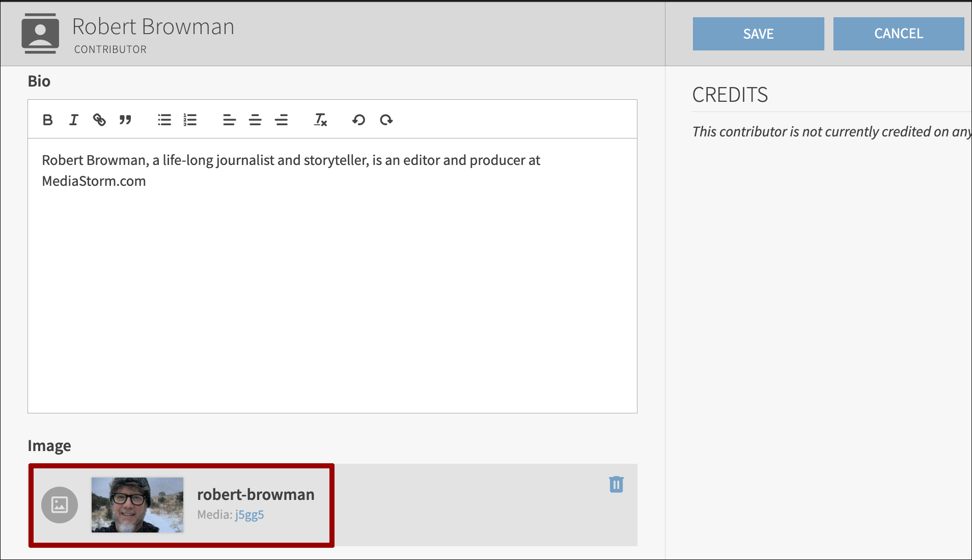This screenshot has height=560, width=972.
Task: Add a blockquote with the quote icon
Action: point(125,120)
